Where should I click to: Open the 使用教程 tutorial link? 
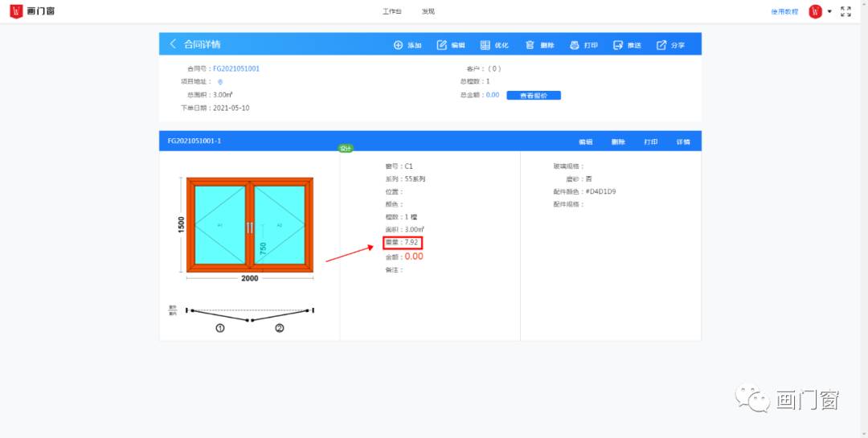(x=784, y=11)
